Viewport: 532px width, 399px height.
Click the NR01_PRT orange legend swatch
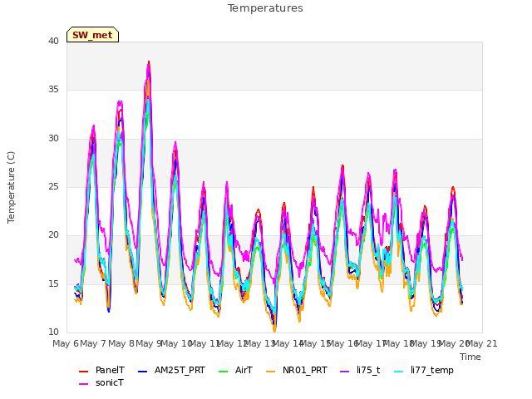[x=270, y=372]
